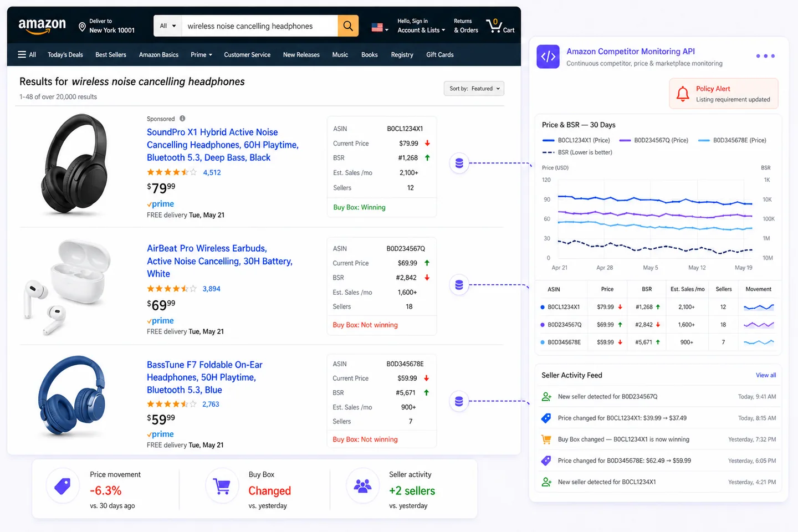Go to New Releases
The image size is (798, 532).
point(301,55)
